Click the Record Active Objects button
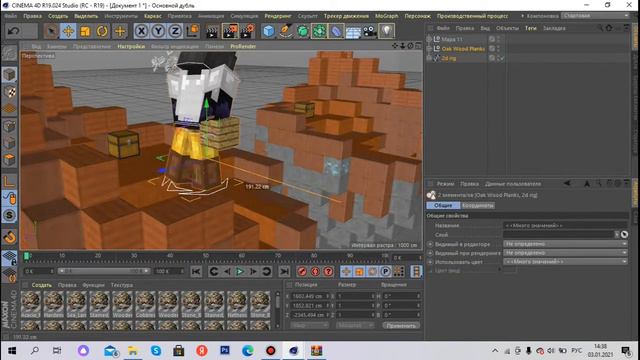The image size is (640, 360). pyautogui.click(x=302, y=271)
